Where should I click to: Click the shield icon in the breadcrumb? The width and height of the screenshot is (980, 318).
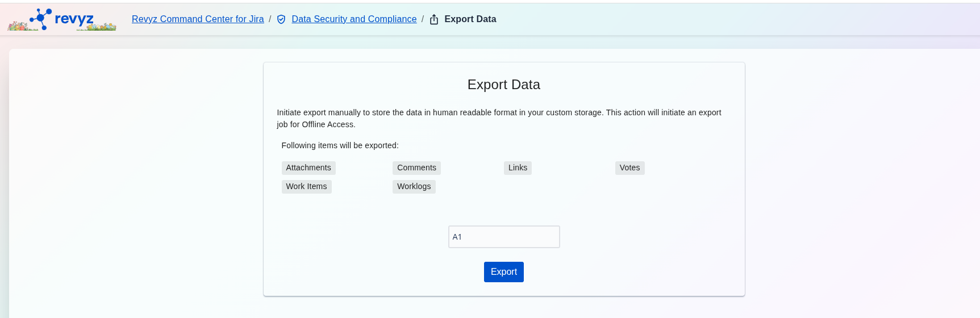pyautogui.click(x=281, y=19)
